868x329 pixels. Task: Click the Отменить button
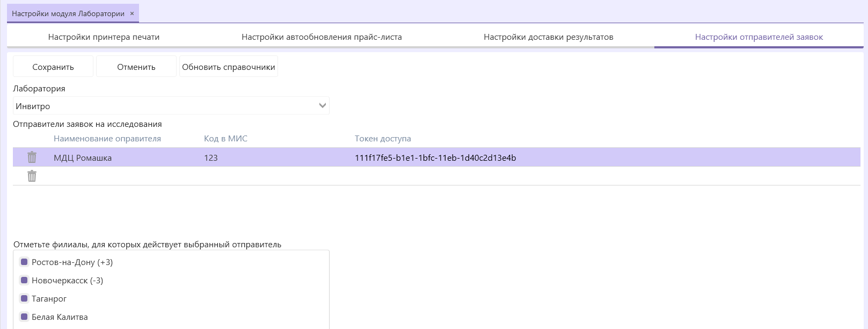(x=136, y=67)
